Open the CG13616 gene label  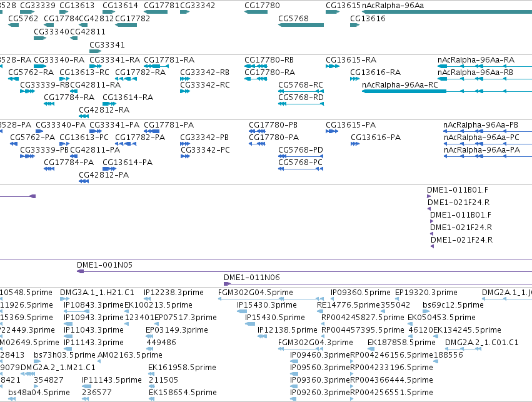(x=368, y=18)
